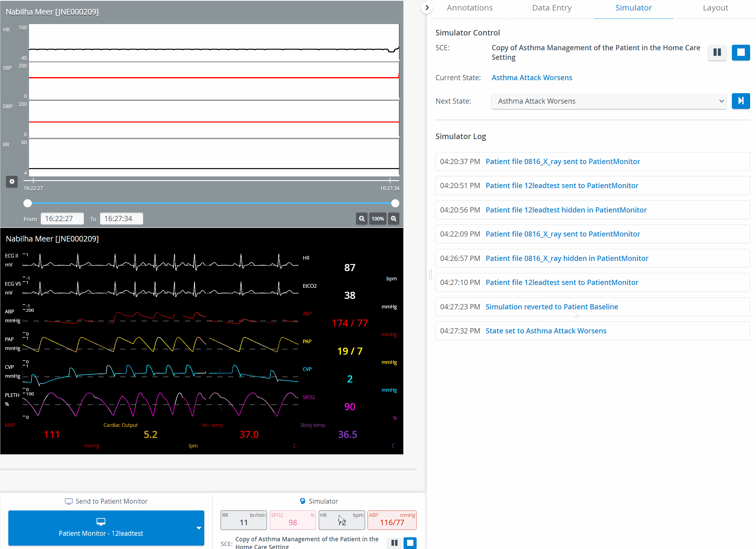Click the Simulator head icon at bottom
This screenshot has height=549, width=756.
303,501
